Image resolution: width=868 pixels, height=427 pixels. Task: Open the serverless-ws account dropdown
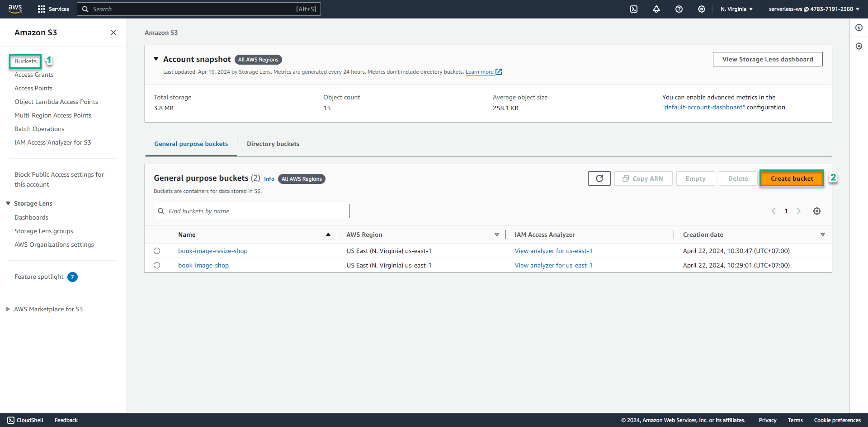coord(814,9)
